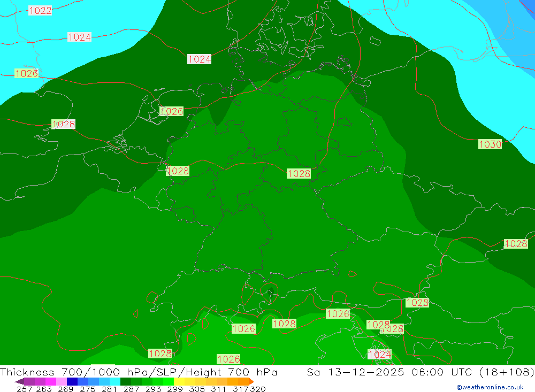Pick the yellow legend swatch right of 299
Screen dimensions: 535x392
pyautogui.click(x=179, y=381)
